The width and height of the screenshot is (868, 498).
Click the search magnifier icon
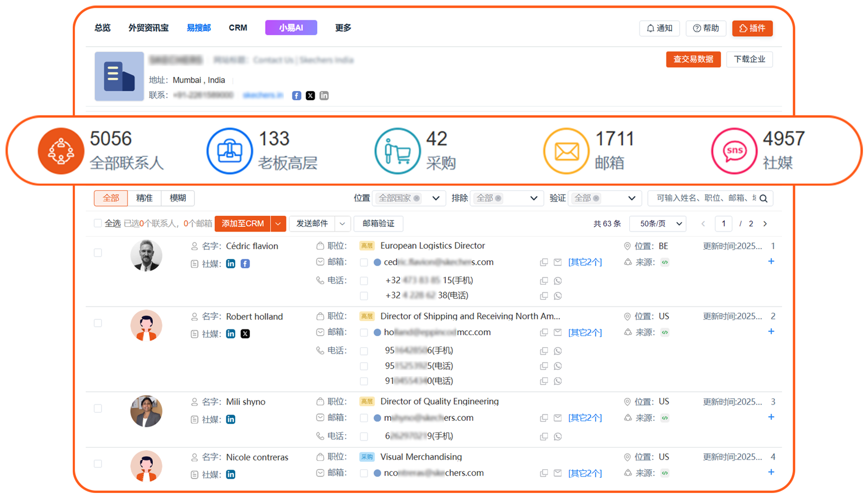(x=764, y=198)
